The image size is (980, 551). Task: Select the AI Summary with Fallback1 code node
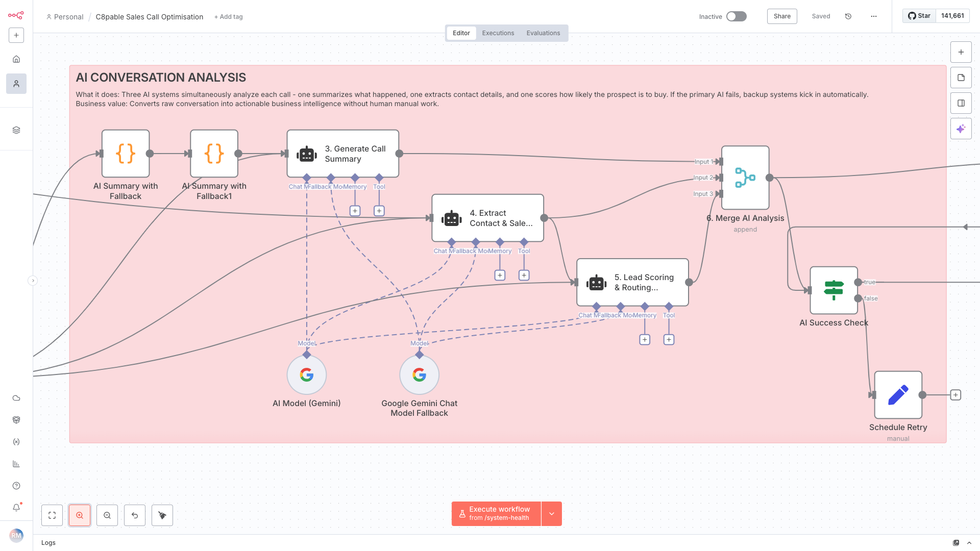pos(214,154)
